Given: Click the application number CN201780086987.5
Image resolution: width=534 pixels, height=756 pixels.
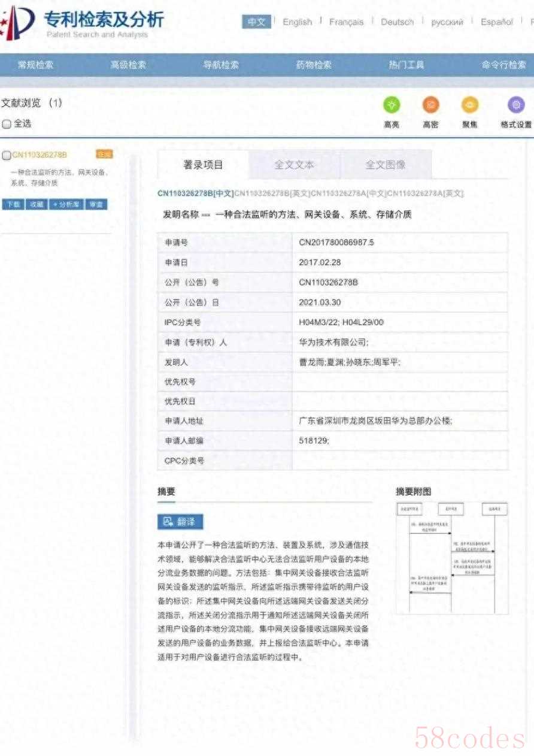Looking at the screenshot, I should pos(336,243).
